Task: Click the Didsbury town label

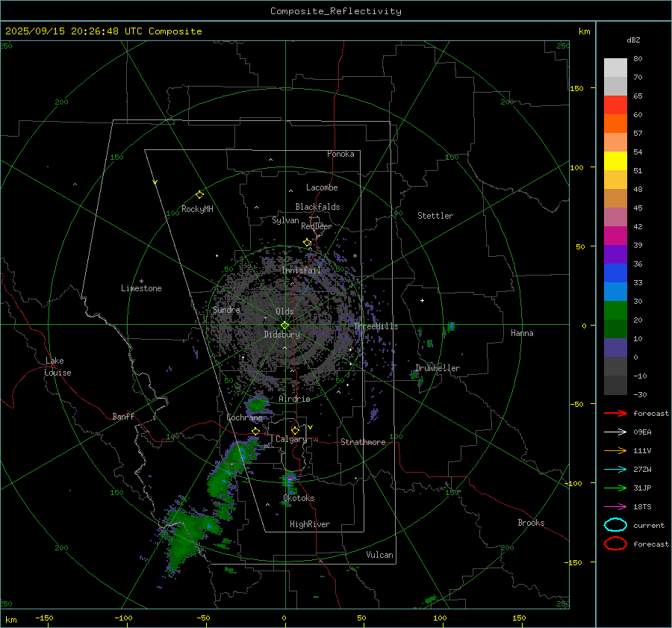Action: point(281,335)
